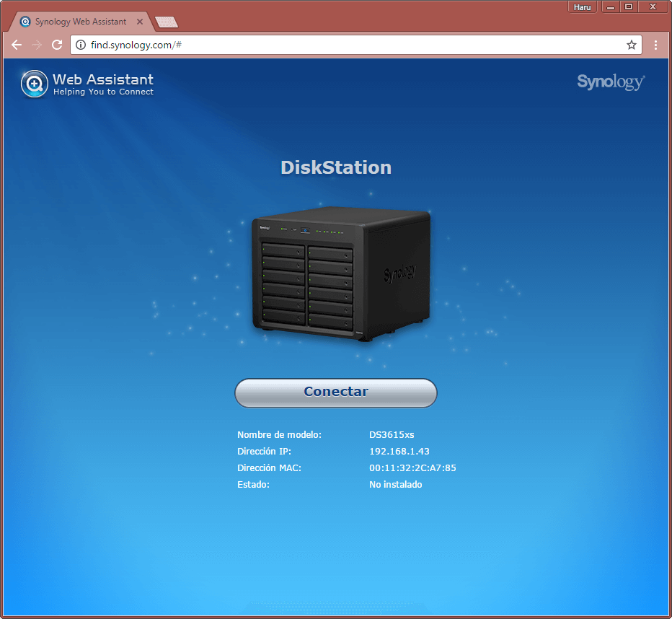
Task: Click the browser forward arrow
Action: 37,45
